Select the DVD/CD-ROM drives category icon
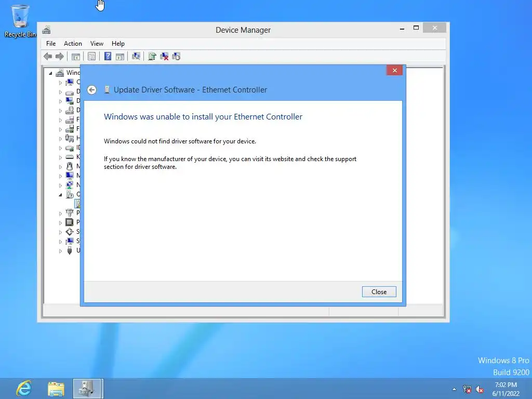Screen dimensions: 532x399 point(70,110)
